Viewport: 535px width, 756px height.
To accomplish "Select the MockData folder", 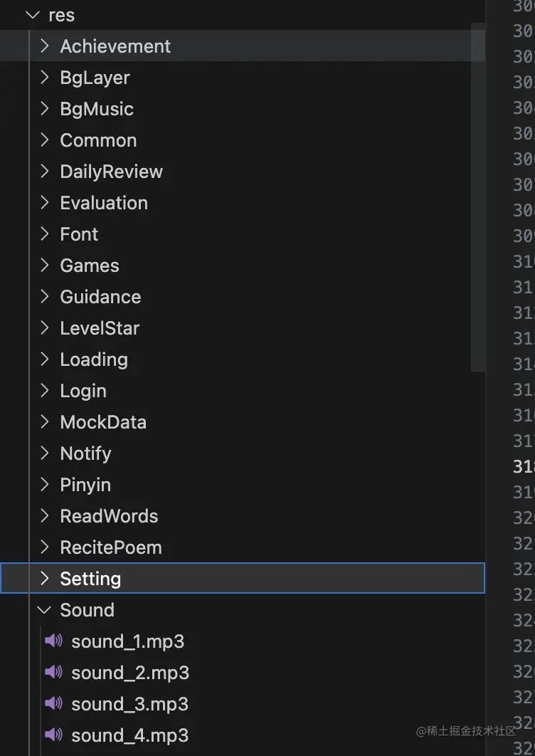I will (x=103, y=421).
